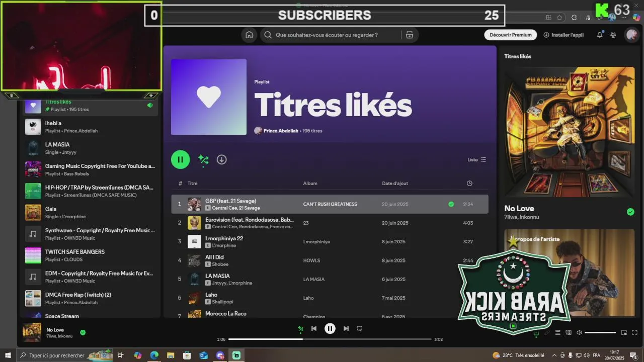Open lhebl a playlist in the sidebar
The height and width of the screenshot is (362, 644).
91,127
